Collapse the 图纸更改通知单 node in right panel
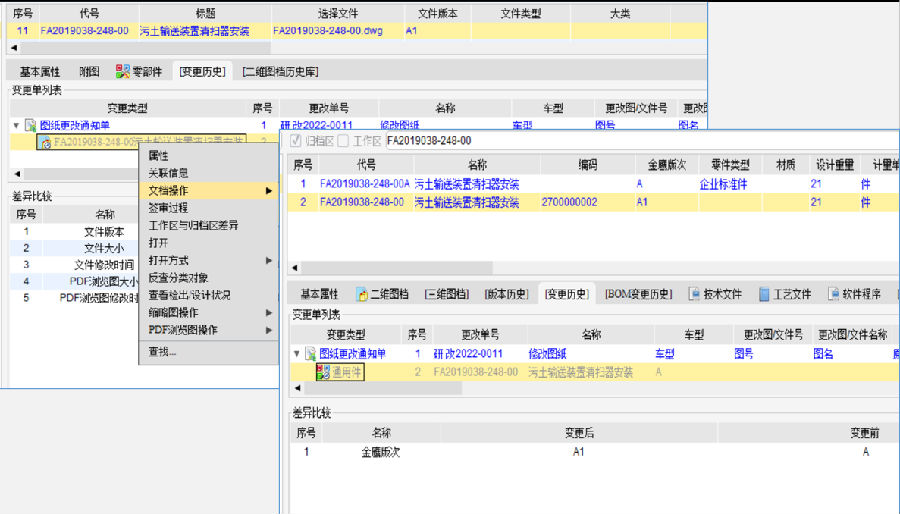This screenshot has width=900, height=514. pyautogui.click(x=296, y=354)
